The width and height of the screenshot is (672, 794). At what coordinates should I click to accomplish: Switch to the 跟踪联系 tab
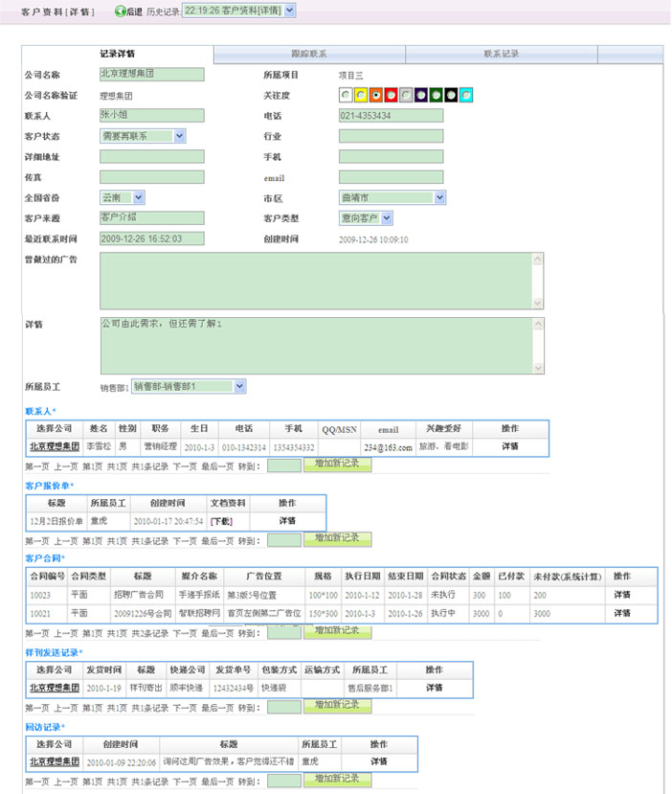tap(308, 54)
